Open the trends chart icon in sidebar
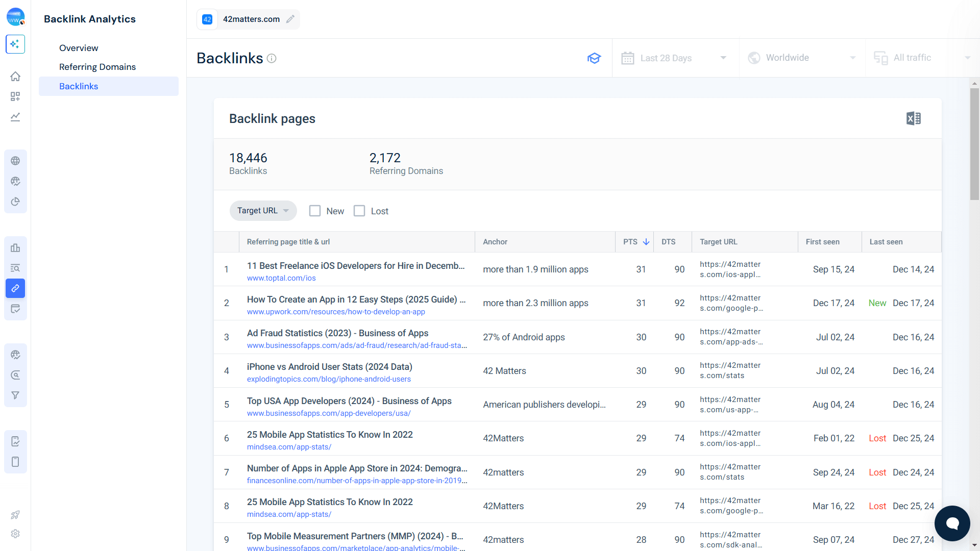The width and height of the screenshot is (980, 551). pyautogui.click(x=15, y=117)
